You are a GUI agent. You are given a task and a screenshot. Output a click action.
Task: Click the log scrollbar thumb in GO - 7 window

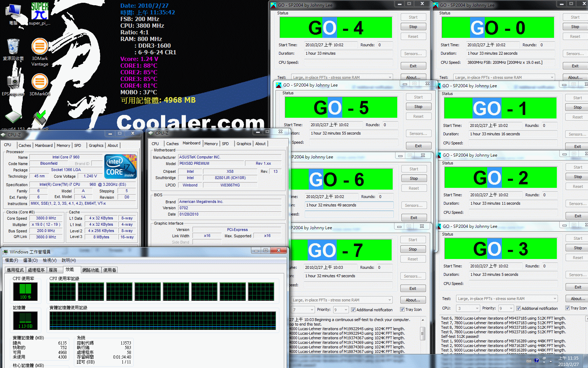coord(422,333)
